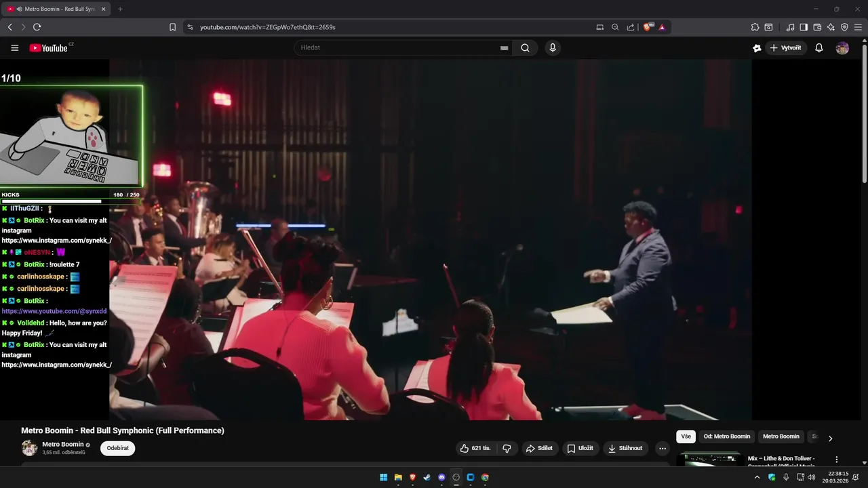Open Steam from the taskbar
This screenshot has width=868, height=488.
[x=427, y=477]
